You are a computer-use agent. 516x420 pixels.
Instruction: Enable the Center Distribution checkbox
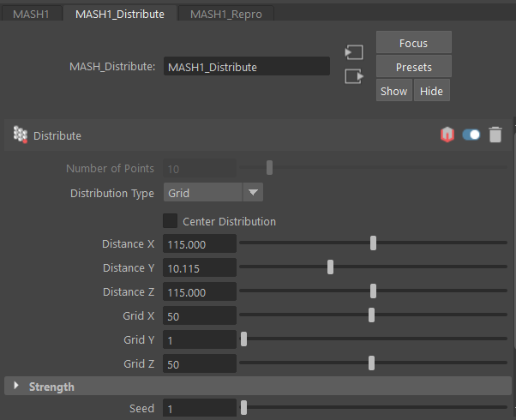171,221
